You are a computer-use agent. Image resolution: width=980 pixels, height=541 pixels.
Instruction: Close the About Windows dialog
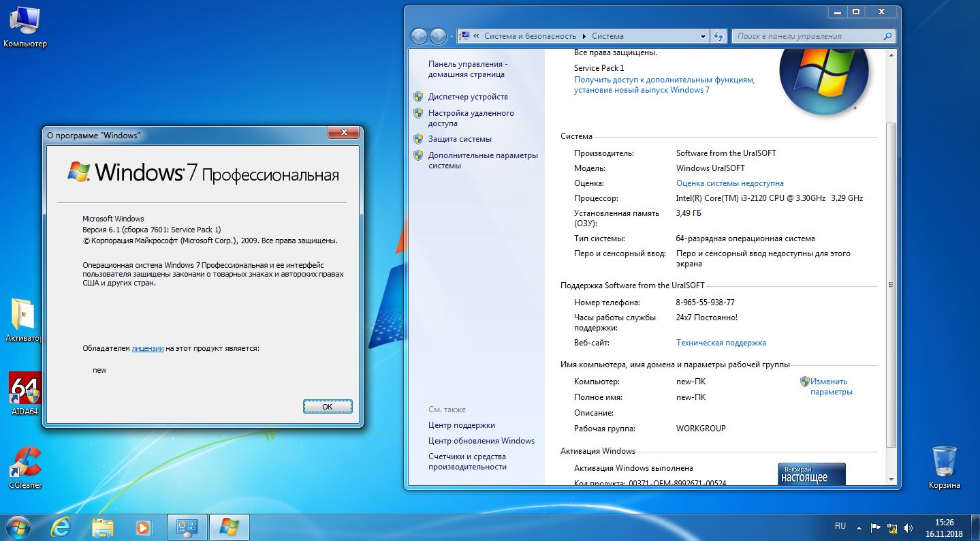tap(344, 132)
